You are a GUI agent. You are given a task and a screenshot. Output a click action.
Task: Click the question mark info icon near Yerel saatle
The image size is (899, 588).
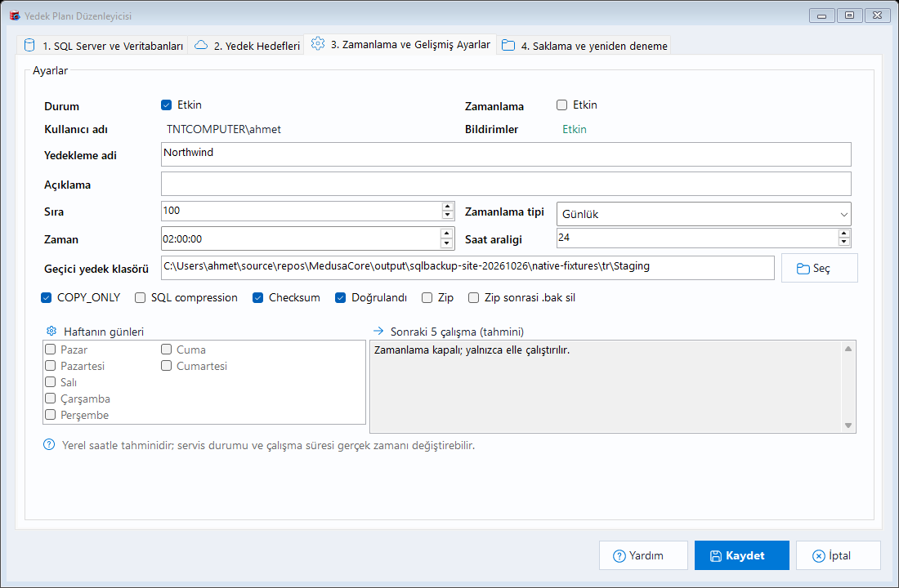point(49,445)
